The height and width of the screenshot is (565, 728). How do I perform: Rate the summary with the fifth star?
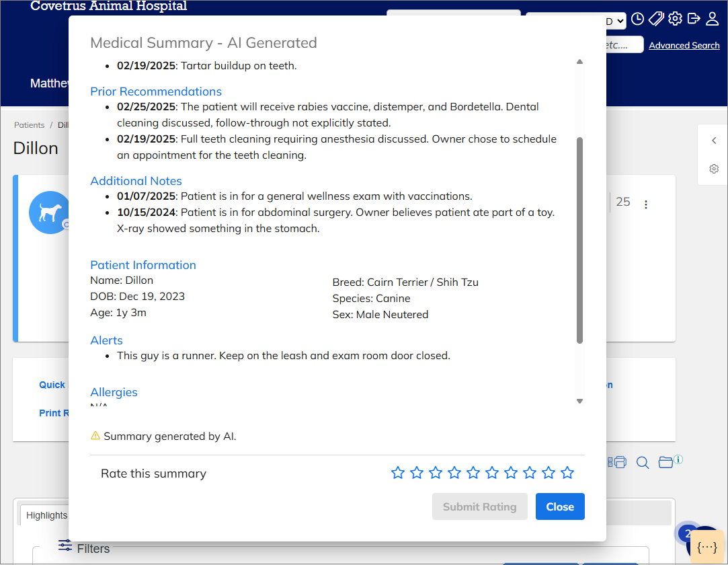coord(473,473)
